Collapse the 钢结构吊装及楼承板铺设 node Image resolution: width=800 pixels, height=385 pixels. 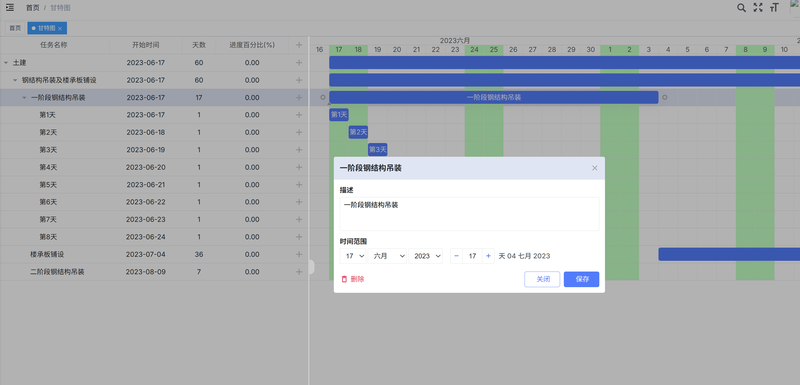tap(15, 80)
